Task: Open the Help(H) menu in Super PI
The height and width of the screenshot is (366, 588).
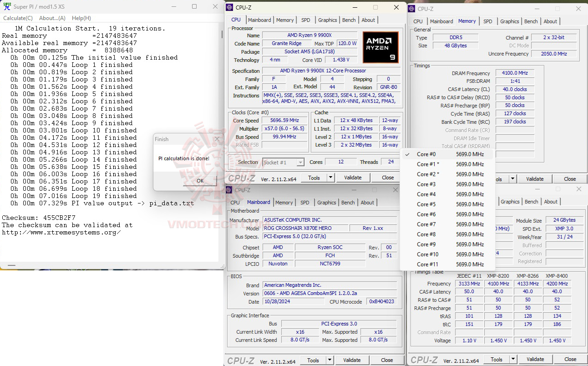Action: coord(81,18)
